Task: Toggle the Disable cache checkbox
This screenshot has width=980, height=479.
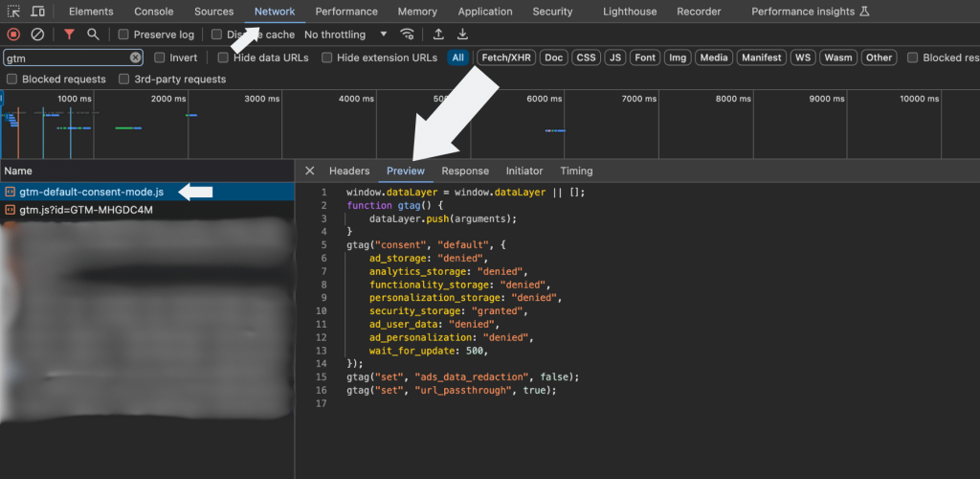Action: [x=216, y=34]
